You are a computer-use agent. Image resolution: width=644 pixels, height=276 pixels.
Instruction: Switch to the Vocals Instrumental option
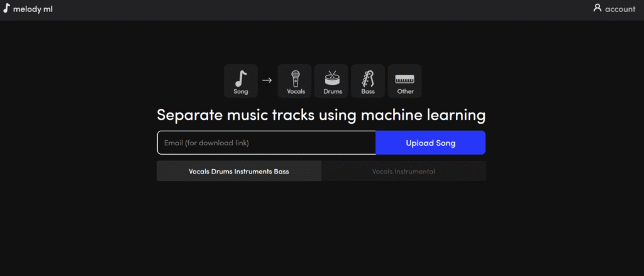coord(404,171)
